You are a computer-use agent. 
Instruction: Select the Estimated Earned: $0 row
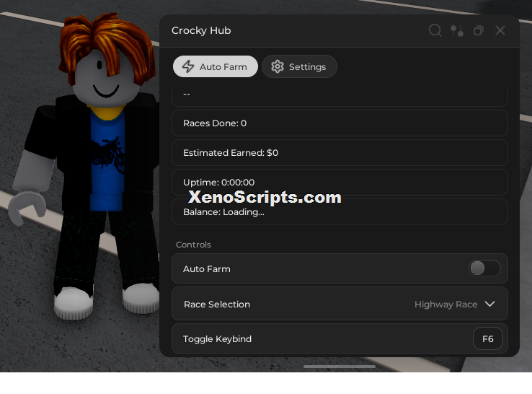[x=340, y=152]
